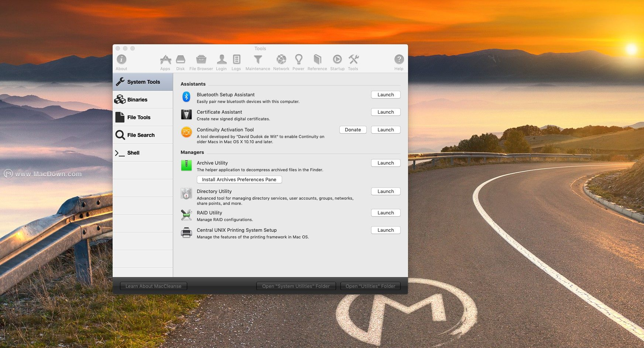Click the Continuity Activation Tool title text

pyautogui.click(x=225, y=130)
